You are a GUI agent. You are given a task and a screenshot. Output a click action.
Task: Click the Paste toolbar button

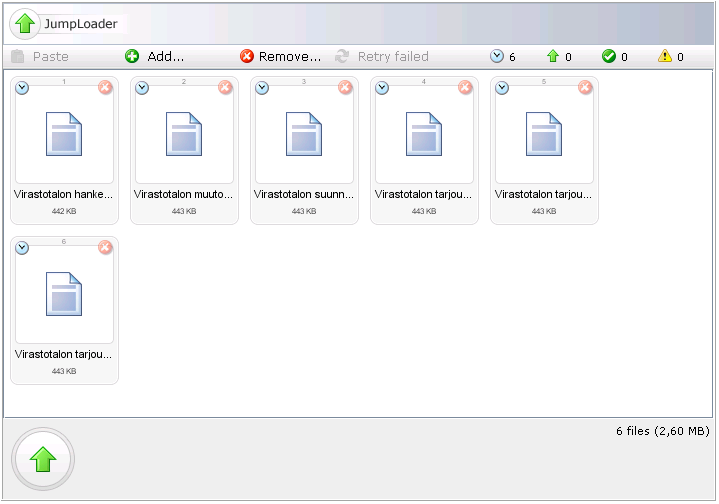tap(40, 56)
